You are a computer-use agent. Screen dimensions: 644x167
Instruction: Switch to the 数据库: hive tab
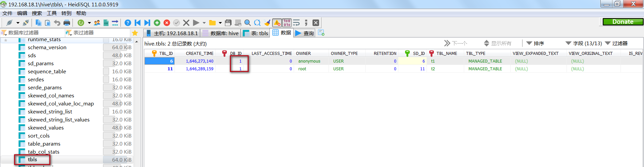point(221,33)
